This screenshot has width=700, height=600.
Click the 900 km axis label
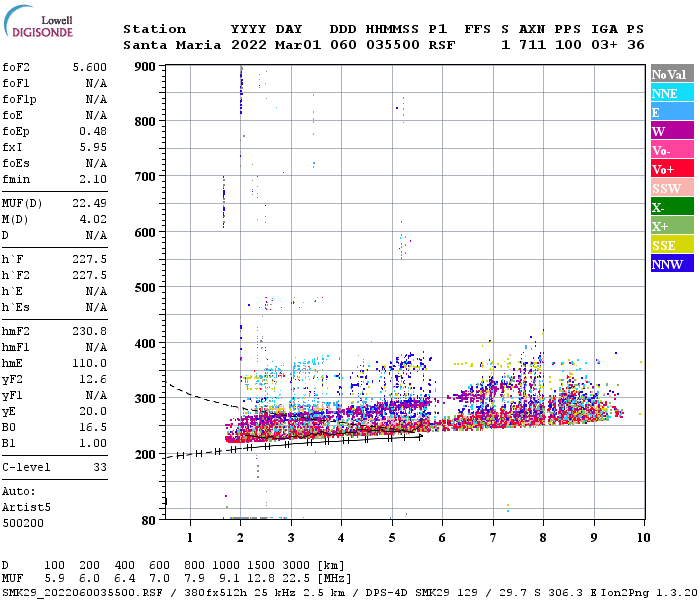145,67
